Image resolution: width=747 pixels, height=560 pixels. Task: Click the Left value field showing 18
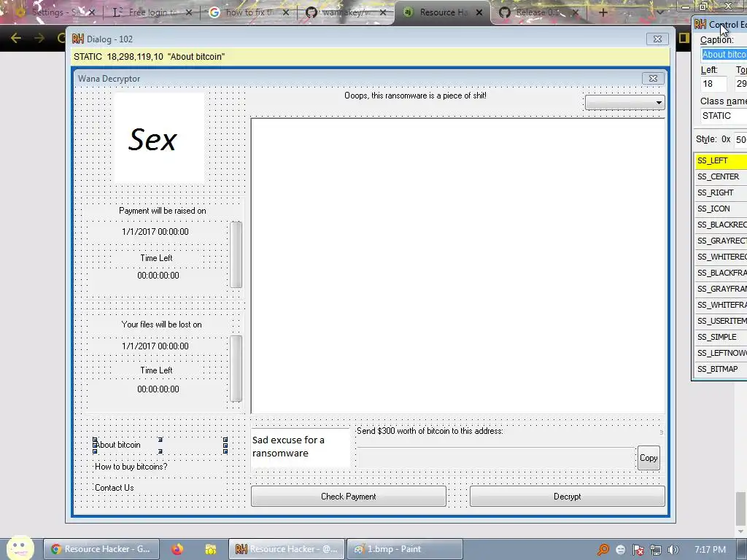(713, 84)
